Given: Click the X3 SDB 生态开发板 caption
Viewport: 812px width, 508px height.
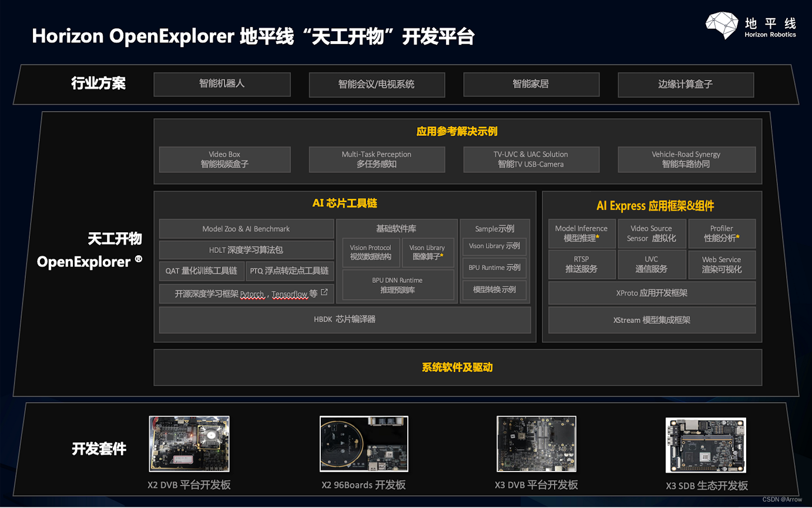Looking at the screenshot, I should tap(707, 486).
